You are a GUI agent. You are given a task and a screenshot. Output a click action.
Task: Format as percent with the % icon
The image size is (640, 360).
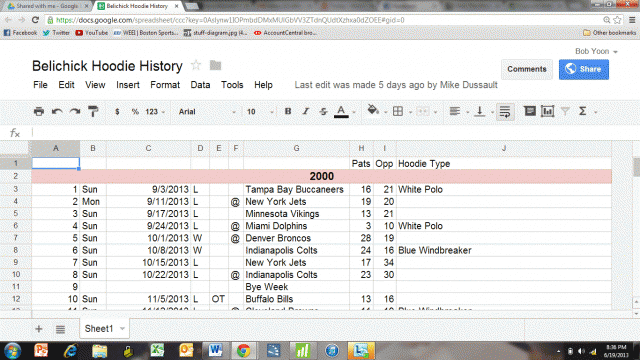tap(135, 111)
